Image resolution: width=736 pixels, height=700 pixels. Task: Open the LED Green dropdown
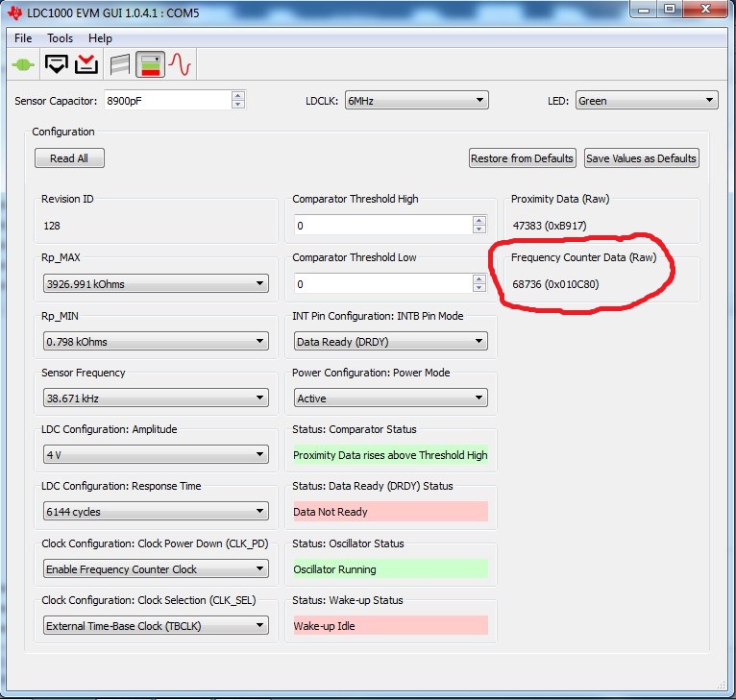point(647,101)
